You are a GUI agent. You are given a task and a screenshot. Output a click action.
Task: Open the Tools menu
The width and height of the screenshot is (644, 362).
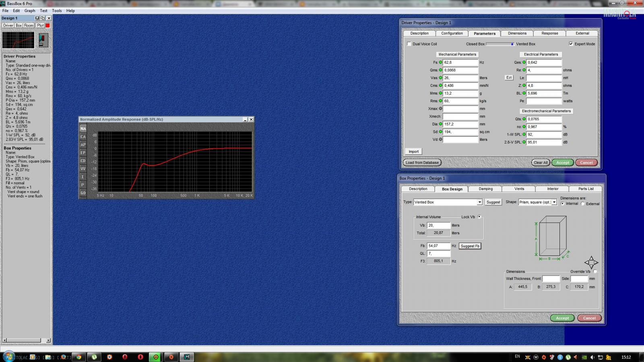pyautogui.click(x=57, y=11)
